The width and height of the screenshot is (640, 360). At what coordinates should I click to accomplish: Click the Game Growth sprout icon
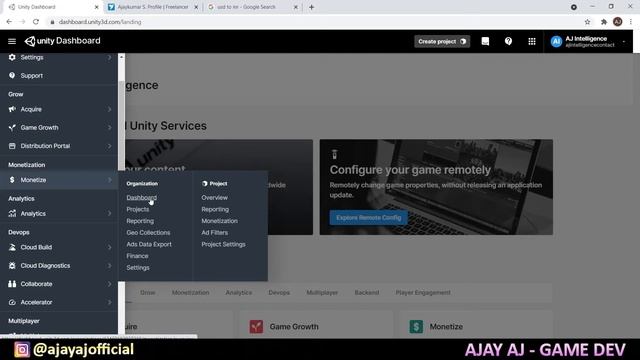pyautogui.click(x=12, y=127)
